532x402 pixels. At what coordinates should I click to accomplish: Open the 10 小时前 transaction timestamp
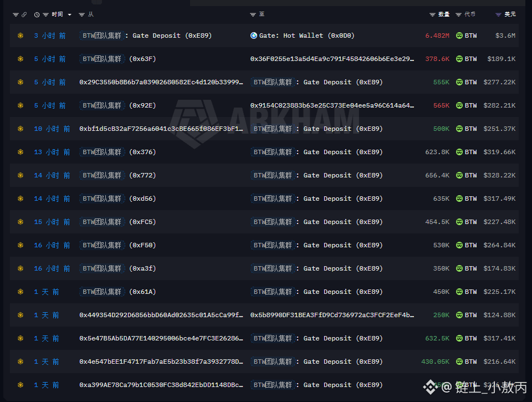click(x=52, y=129)
